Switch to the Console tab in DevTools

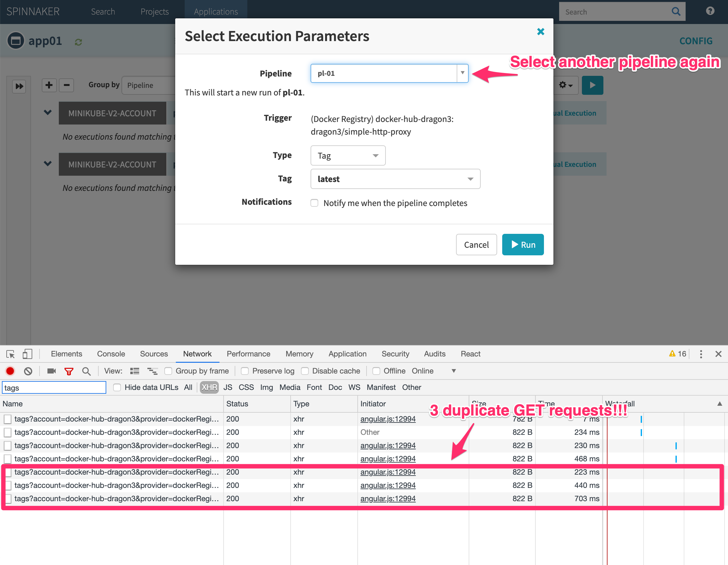pos(111,354)
